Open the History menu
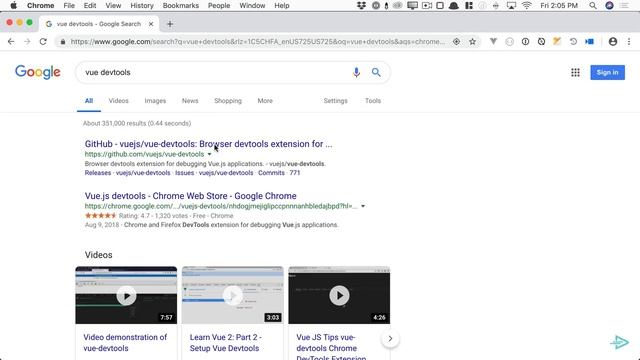Viewport: 640px width, 360px height. tap(142, 6)
